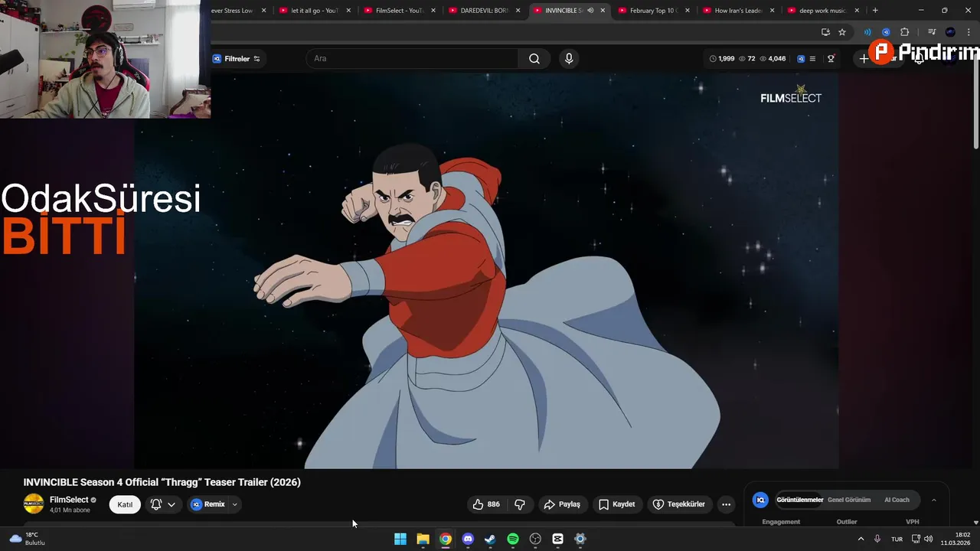Image resolution: width=980 pixels, height=551 pixels.
Task: Open a new browser tab
Action: tap(875, 11)
